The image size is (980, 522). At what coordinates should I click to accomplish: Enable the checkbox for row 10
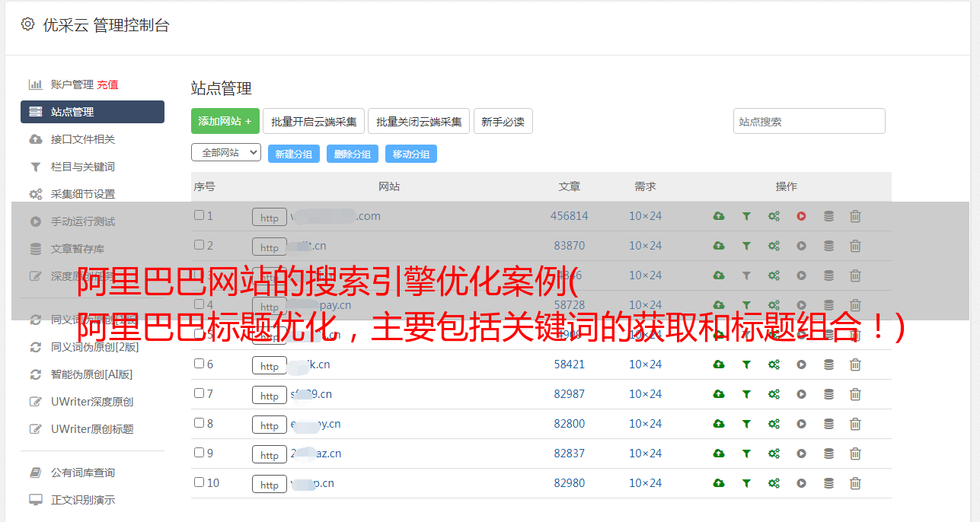pos(199,482)
